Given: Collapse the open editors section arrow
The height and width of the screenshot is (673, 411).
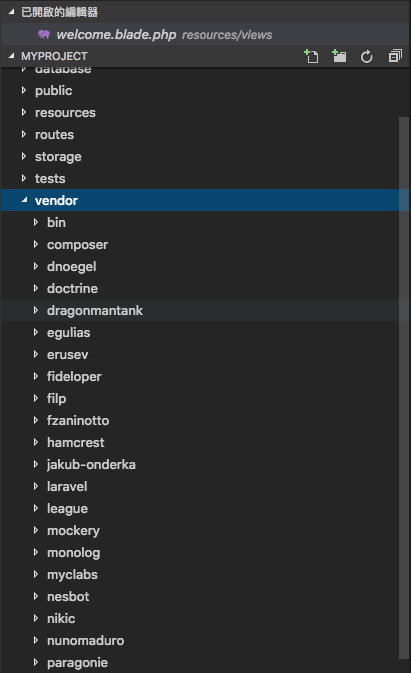Looking at the screenshot, I should [12, 12].
